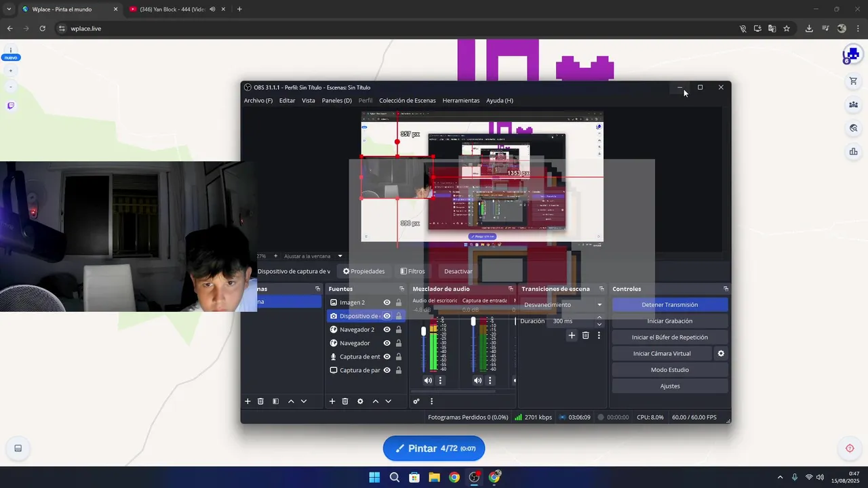This screenshot has height=488, width=868.
Task: Pop out the Transiciones de escena dock
Action: (x=601, y=289)
